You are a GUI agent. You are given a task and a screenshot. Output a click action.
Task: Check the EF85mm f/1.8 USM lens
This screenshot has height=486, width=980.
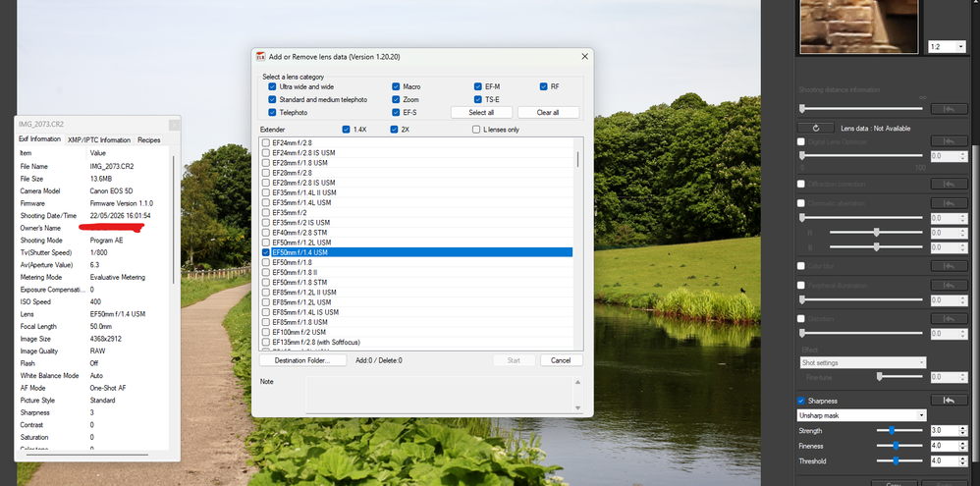pyautogui.click(x=266, y=322)
